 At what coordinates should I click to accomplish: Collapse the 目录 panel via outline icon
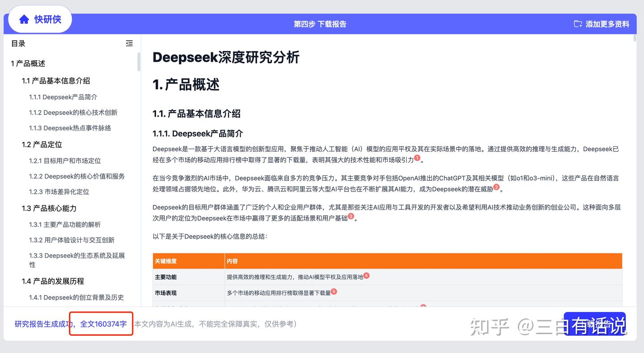click(129, 43)
